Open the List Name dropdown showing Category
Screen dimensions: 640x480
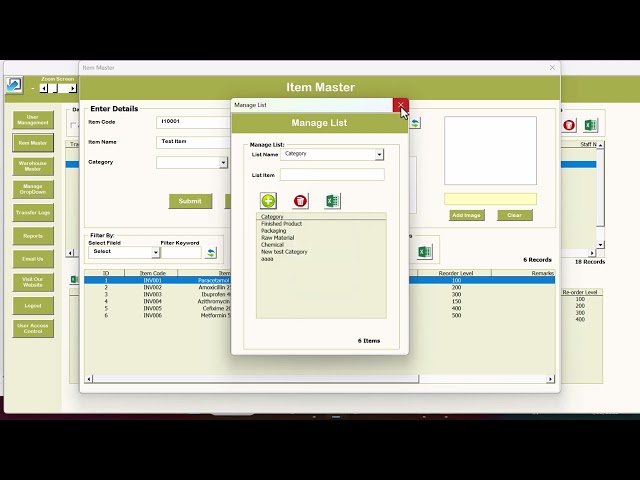pyautogui.click(x=379, y=154)
